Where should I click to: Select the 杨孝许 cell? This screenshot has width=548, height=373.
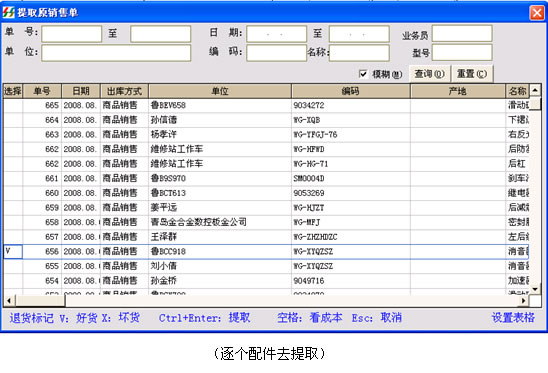220,135
